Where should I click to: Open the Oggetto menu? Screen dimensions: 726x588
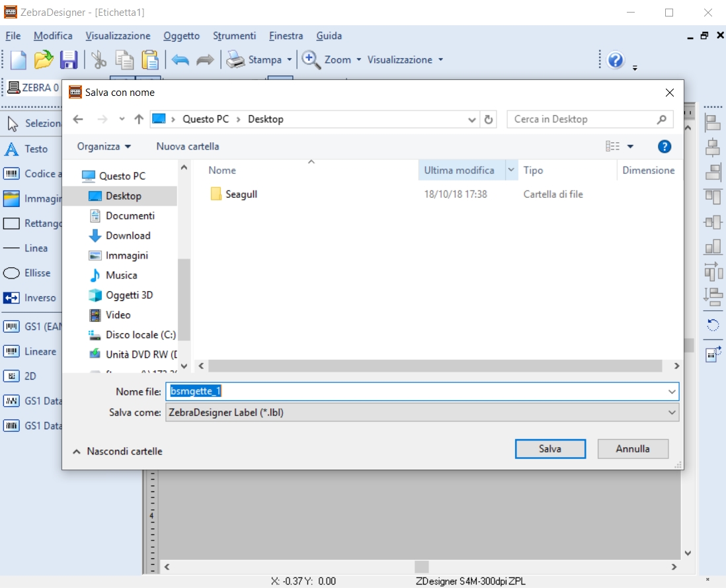[181, 36]
